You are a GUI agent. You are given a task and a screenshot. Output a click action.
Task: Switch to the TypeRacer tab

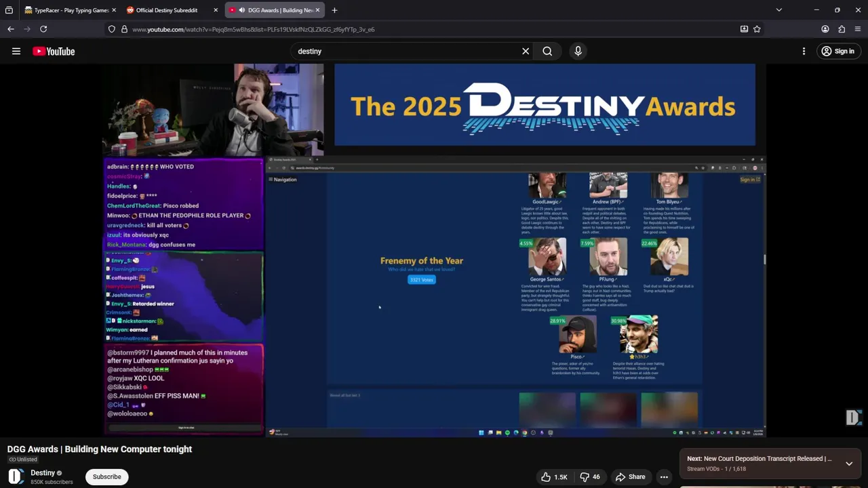(71, 10)
